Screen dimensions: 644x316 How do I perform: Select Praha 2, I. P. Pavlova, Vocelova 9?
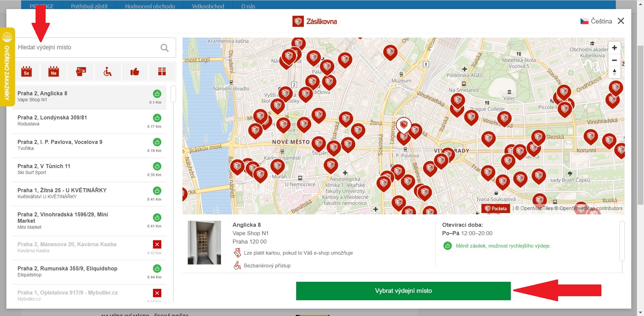(x=90, y=145)
